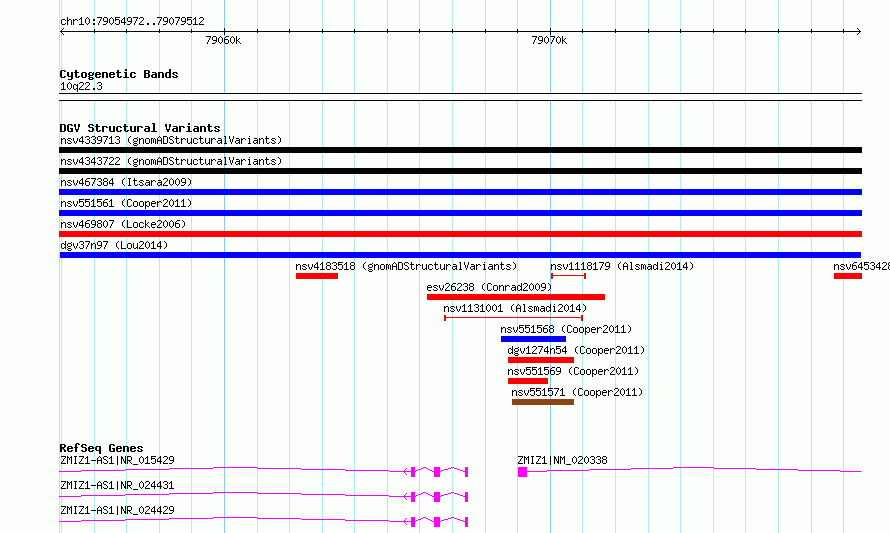Open the RefSeq Genes track heading
Viewport: 890px width, 533px height.
(101, 448)
